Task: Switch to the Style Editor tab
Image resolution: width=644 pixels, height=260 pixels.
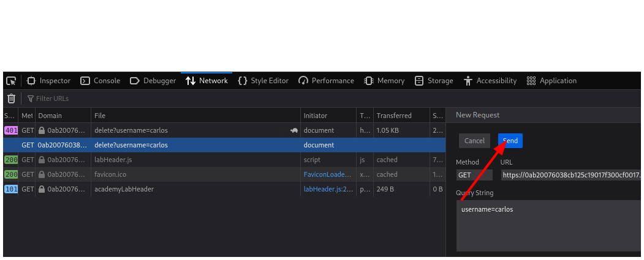Action: (263, 81)
